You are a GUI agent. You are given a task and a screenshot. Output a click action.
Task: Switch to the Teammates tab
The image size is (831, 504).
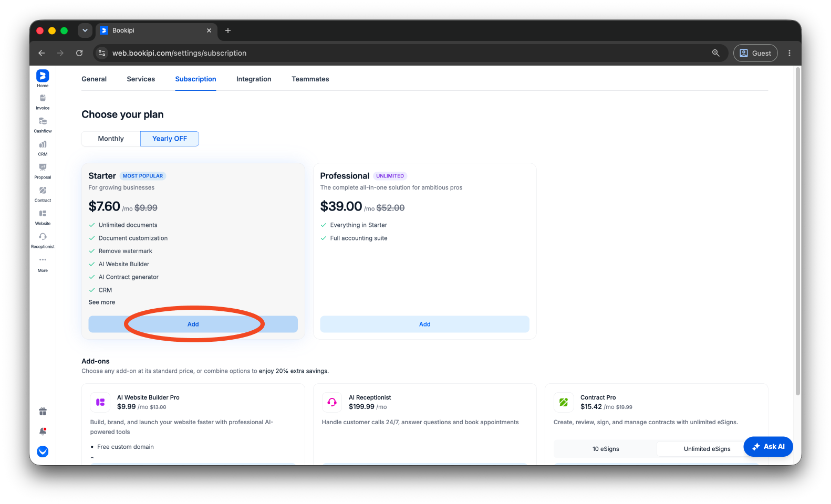(x=310, y=79)
